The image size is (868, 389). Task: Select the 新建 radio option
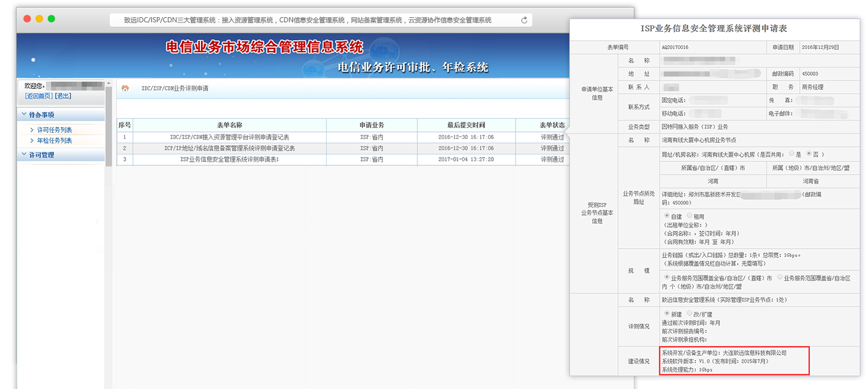click(668, 314)
